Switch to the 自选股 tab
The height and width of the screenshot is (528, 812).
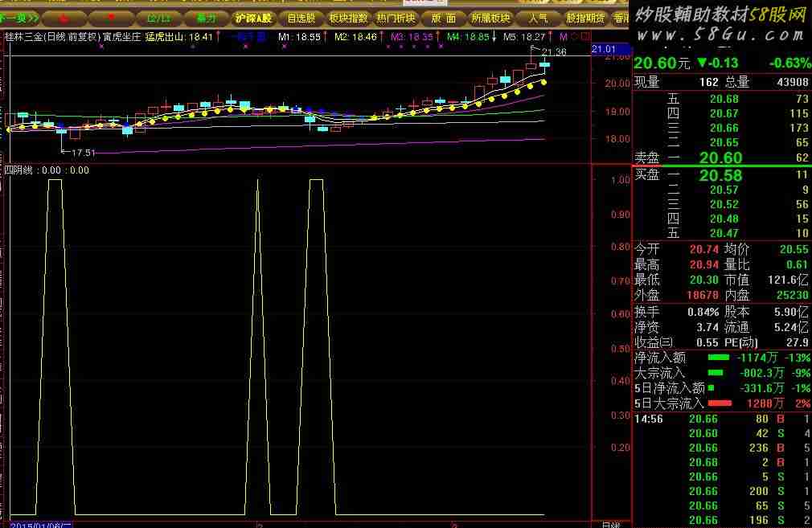(x=301, y=18)
